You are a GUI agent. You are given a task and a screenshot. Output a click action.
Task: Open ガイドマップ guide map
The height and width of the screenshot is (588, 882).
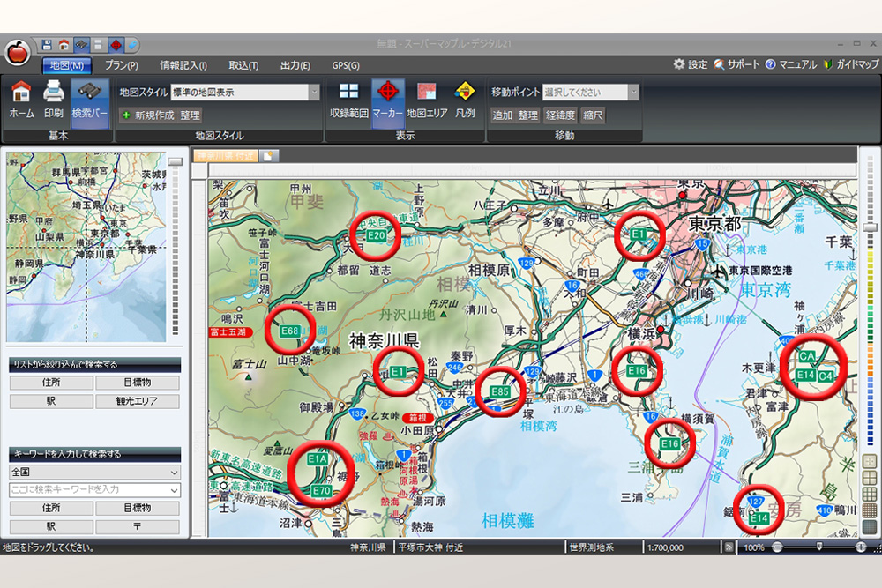[x=851, y=64]
